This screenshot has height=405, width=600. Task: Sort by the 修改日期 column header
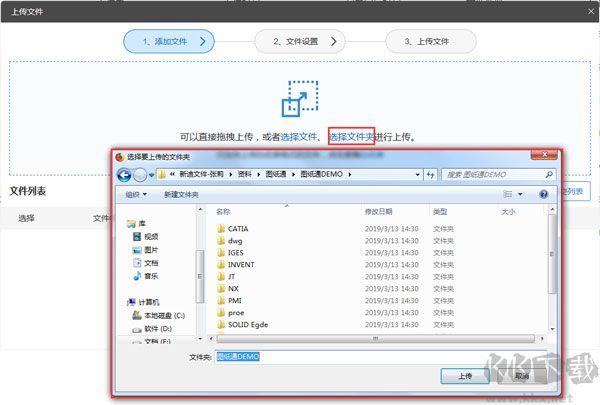(x=378, y=212)
